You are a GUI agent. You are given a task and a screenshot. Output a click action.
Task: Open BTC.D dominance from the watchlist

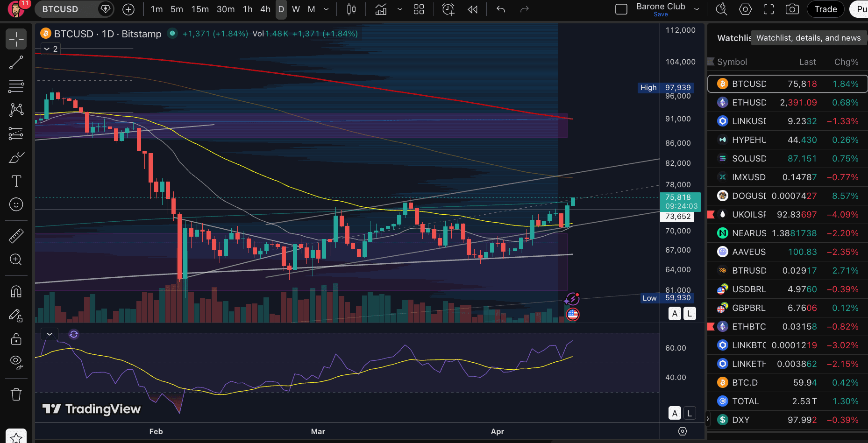coord(788,383)
